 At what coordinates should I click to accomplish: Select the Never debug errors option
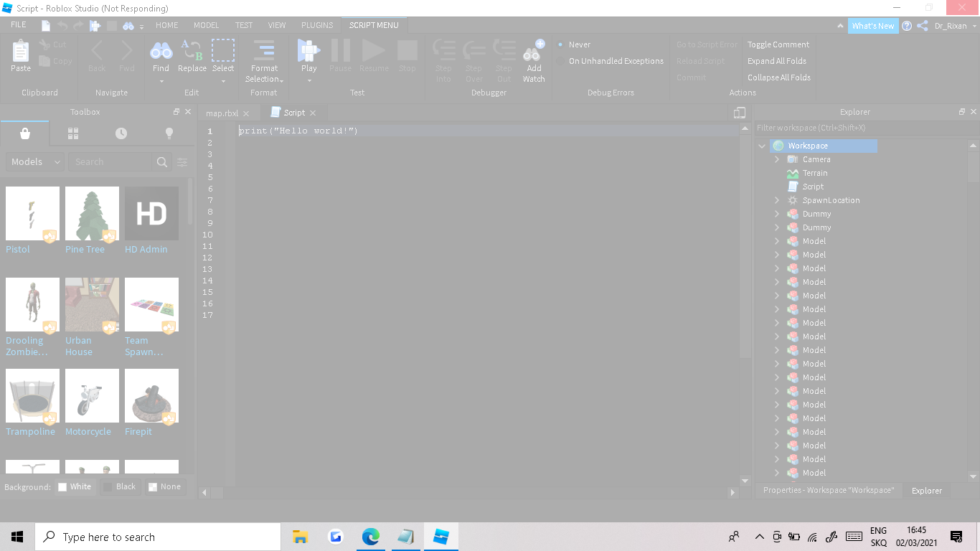pyautogui.click(x=560, y=44)
